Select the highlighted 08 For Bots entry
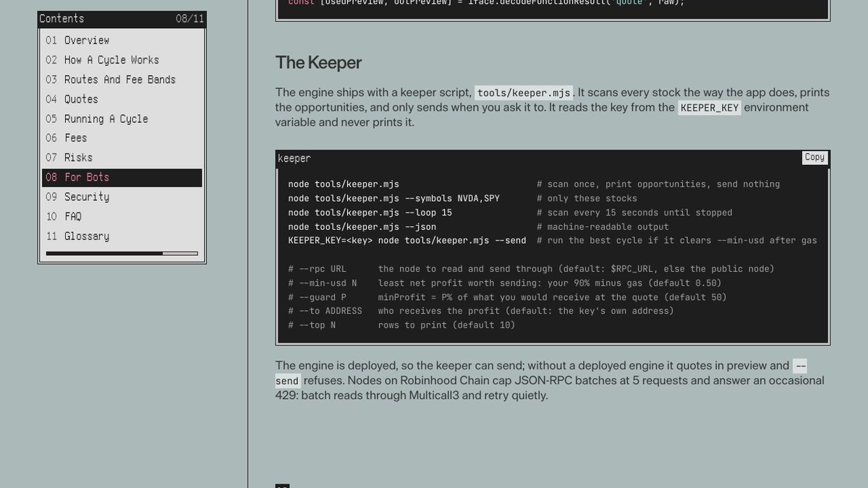This screenshot has height=488, width=868. (122, 177)
